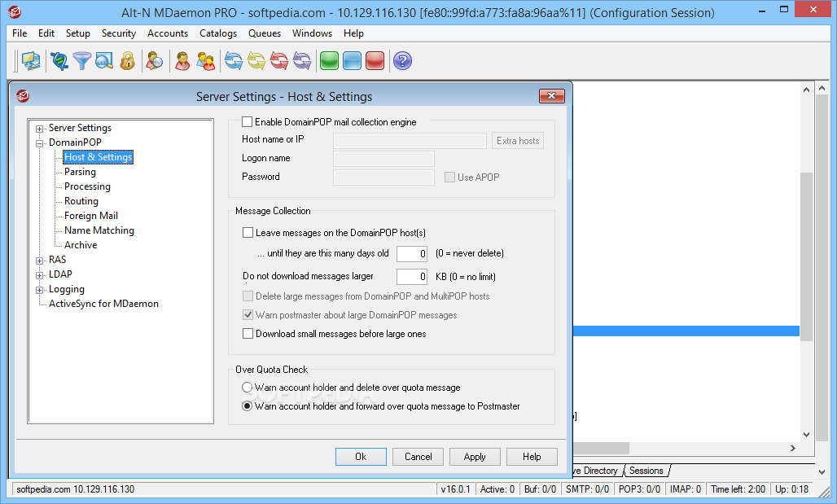Screen dimensions: 837x504
Task: Click the Logon name field
Action: coord(383,159)
